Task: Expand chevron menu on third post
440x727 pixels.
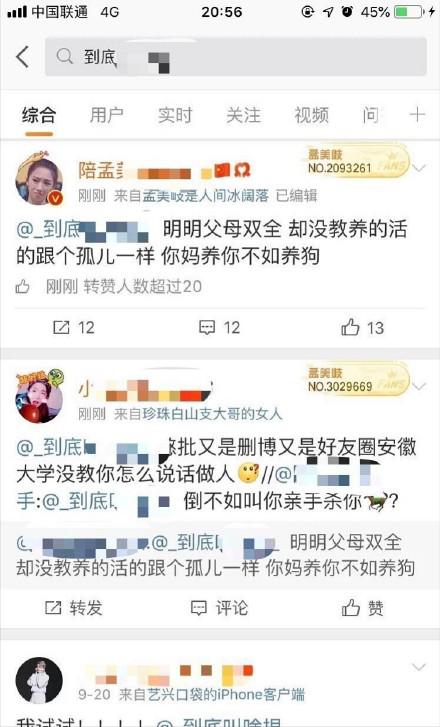Action: click(x=419, y=668)
